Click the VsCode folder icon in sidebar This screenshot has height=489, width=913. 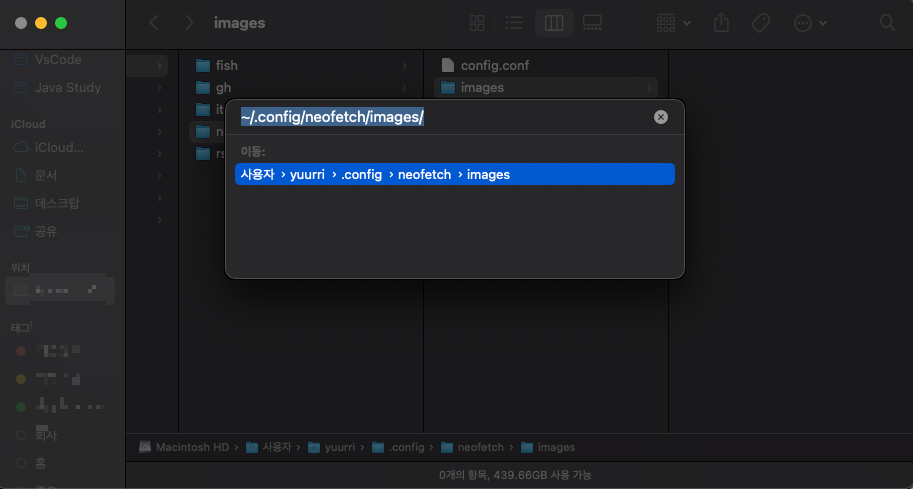point(20,59)
